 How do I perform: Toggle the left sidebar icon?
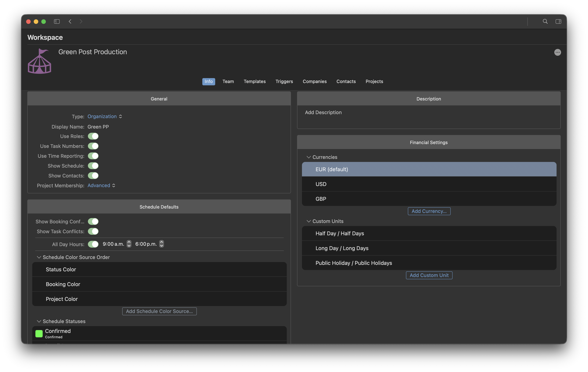click(x=57, y=21)
